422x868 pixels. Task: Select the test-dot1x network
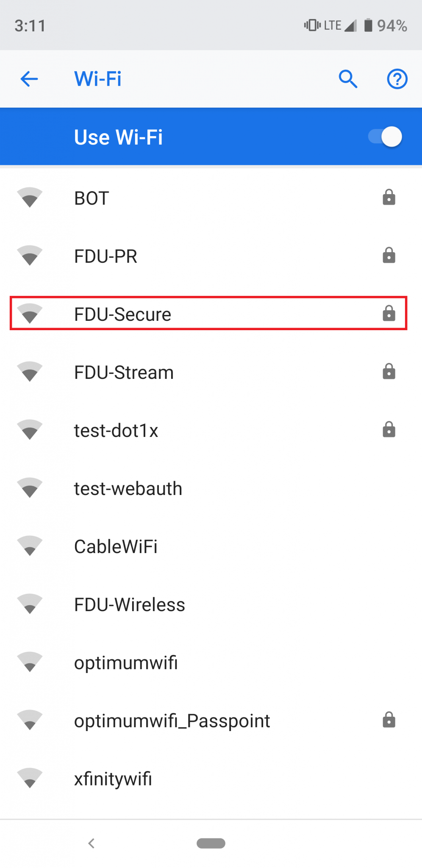click(x=211, y=430)
